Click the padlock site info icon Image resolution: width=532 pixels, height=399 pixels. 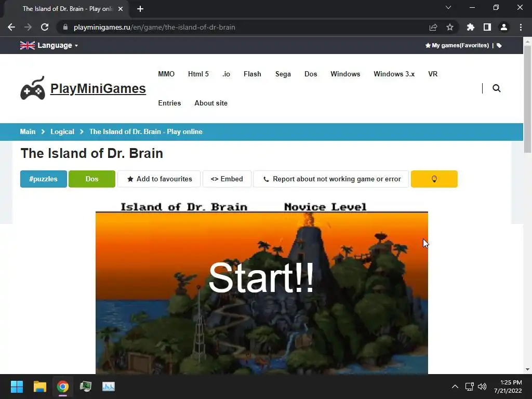65,27
